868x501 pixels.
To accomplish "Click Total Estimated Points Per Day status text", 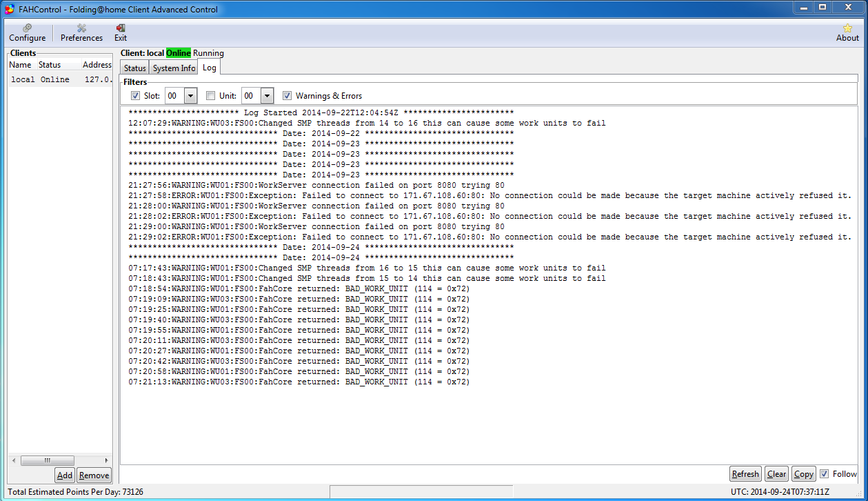I will pos(76,492).
